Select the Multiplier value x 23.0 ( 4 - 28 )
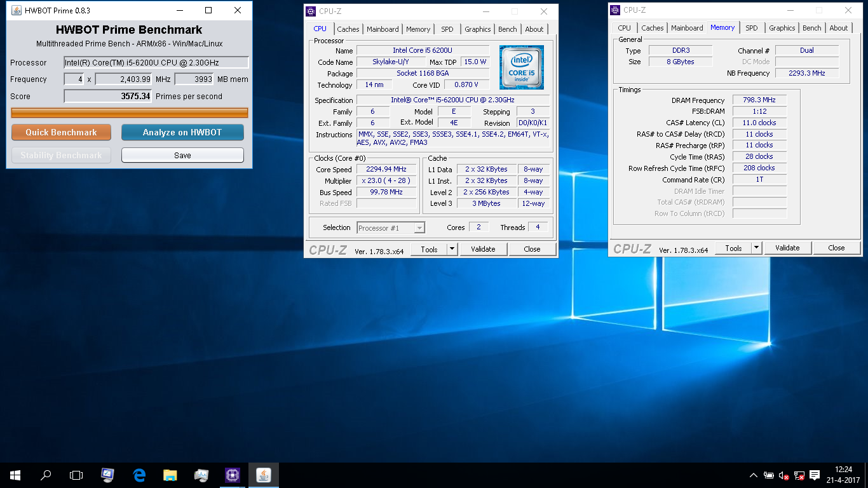The image size is (868, 488). pyautogui.click(x=386, y=180)
